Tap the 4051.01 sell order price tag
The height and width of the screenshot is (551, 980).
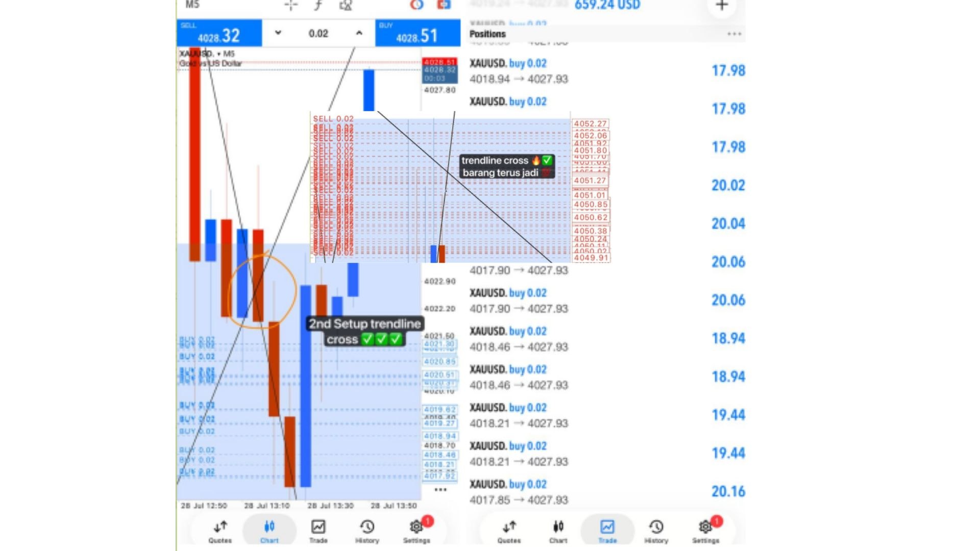click(x=590, y=195)
